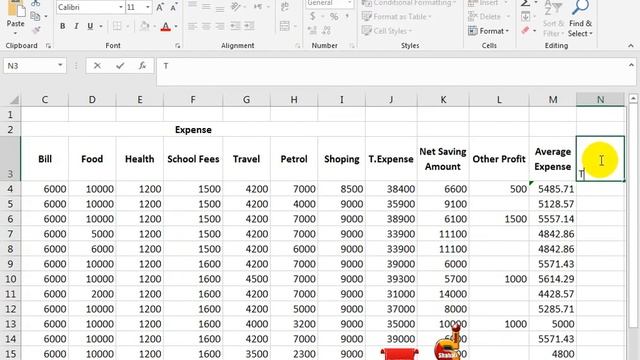Viewport: 640px width, 360px height.
Task: Open the Format cells dropdown
Action: (489, 31)
